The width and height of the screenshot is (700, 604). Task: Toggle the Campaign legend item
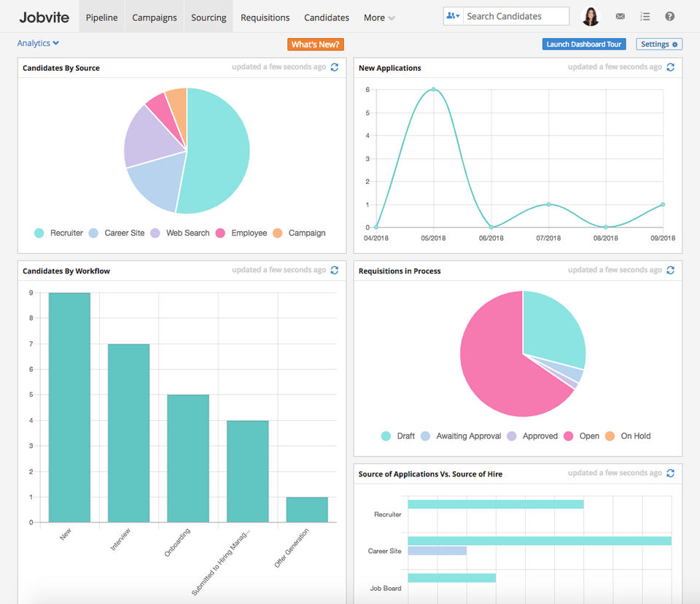tap(299, 233)
